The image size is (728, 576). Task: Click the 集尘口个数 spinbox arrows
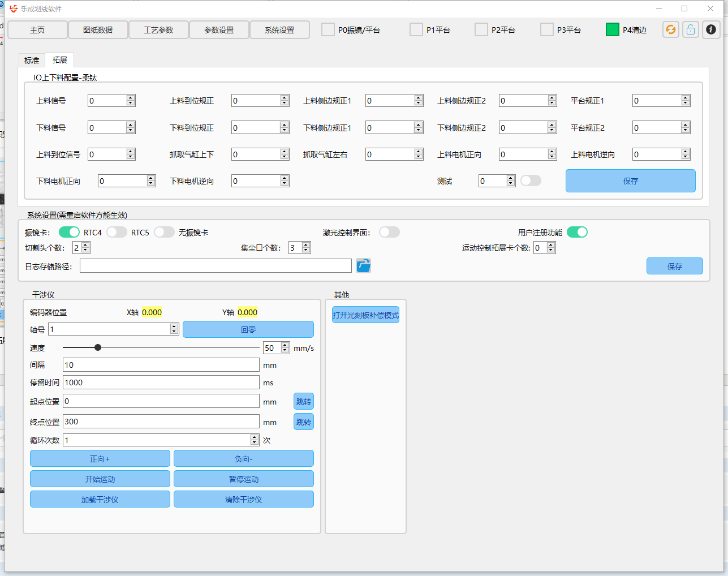tap(306, 247)
